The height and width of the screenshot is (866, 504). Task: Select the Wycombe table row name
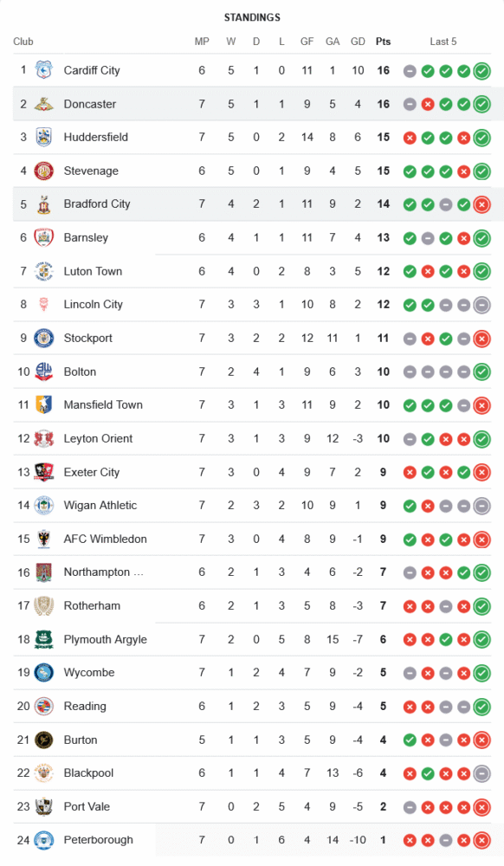pyautogui.click(x=89, y=673)
